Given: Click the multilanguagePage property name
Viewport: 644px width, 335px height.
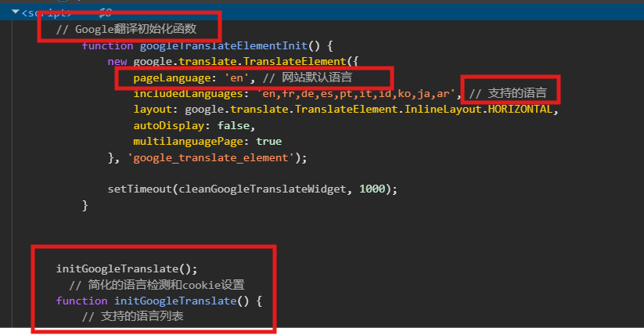Looking at the screenshot, I should 188,142.
